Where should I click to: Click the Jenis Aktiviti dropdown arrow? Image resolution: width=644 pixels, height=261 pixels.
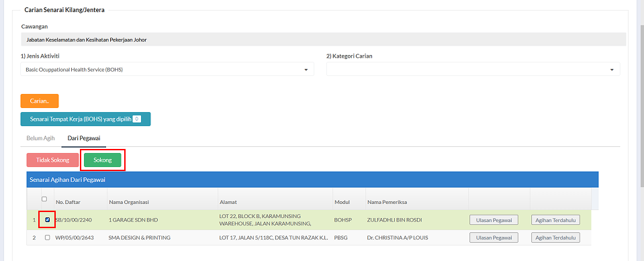pos(306,70)
